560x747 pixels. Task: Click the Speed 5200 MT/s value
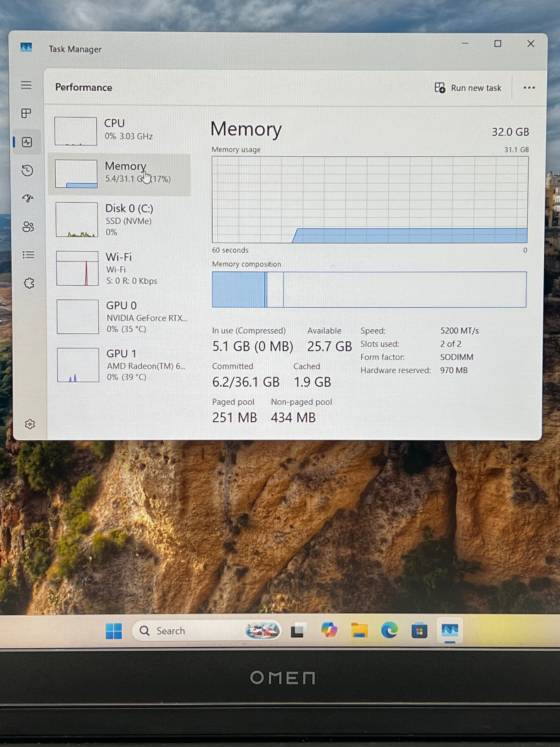459,331
